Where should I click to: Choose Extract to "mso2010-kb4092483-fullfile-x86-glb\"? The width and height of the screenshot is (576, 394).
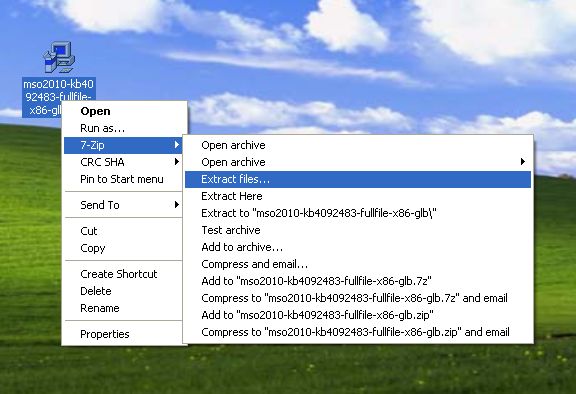pos(358,213)
